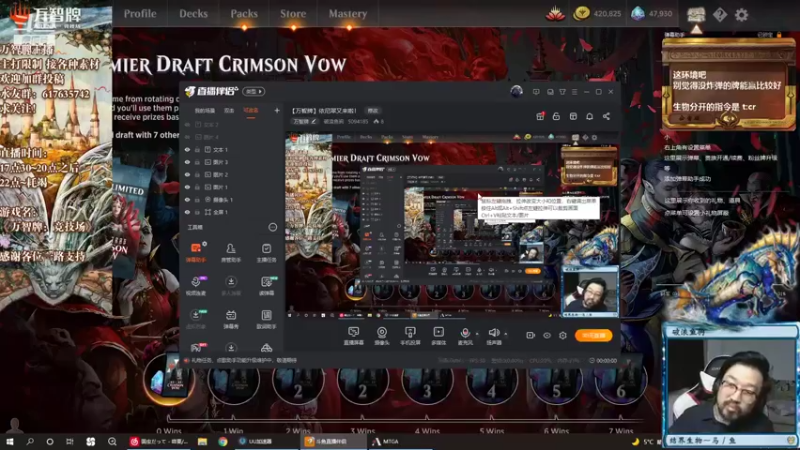Mute the 麦克风 microphone
The height and width of the screenshot is (450, 800).
(x=465, y=336)
